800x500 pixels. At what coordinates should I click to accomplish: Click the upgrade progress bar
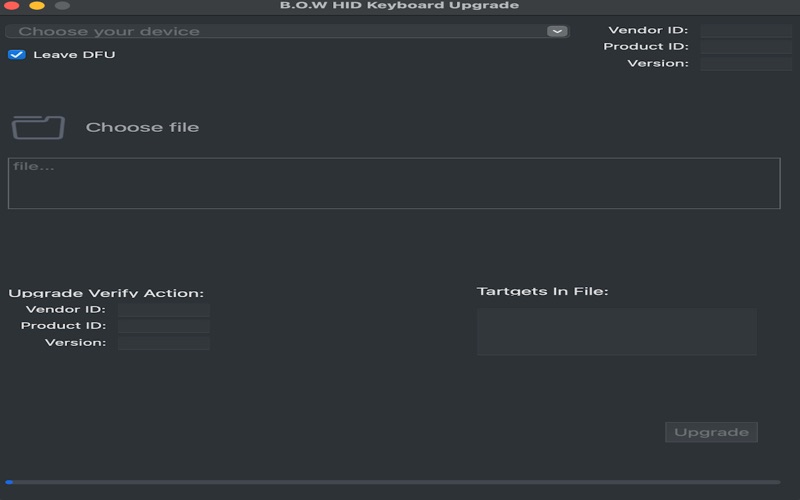[x=393, y=482]
